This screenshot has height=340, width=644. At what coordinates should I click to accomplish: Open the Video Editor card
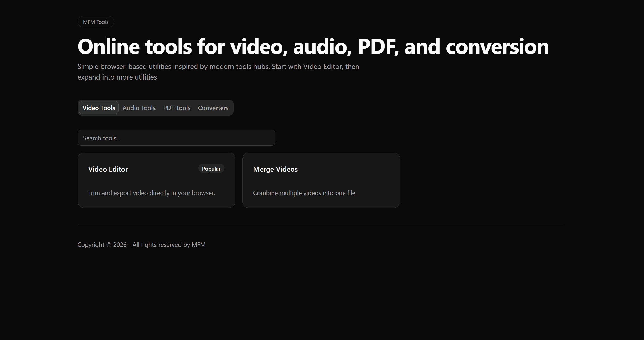click(x=156, y=180)
